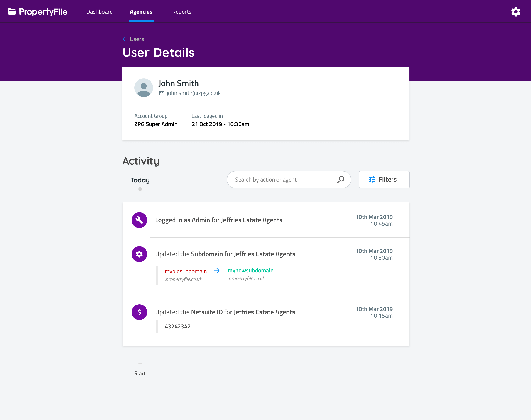Click John Smith's avatar icon

(144, 88)
